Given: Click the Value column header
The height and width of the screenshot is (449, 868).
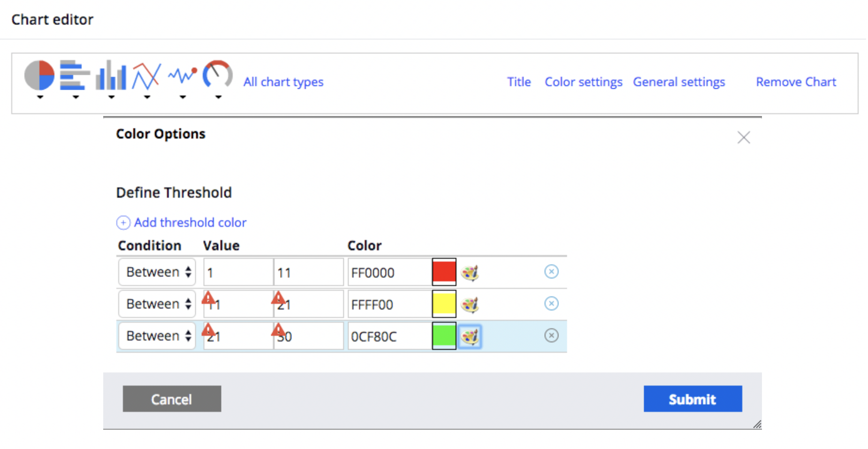Looking at the screenshot, I should [x=221, y=246].
